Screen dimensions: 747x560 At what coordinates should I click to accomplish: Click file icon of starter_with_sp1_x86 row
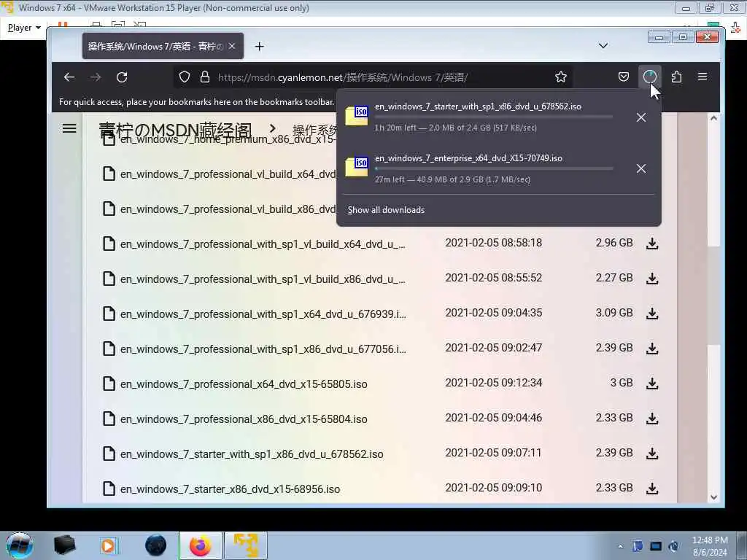109,454
